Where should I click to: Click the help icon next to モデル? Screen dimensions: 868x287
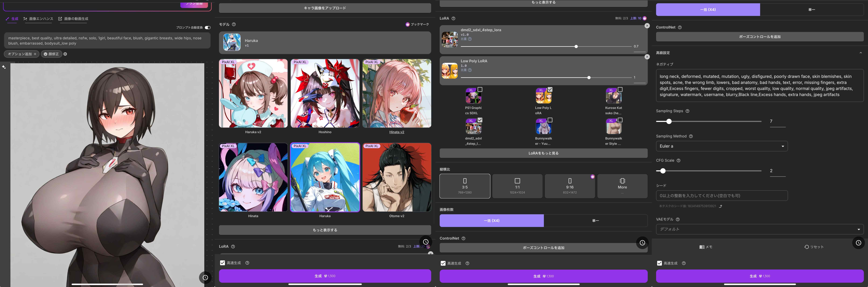point(234,25)
